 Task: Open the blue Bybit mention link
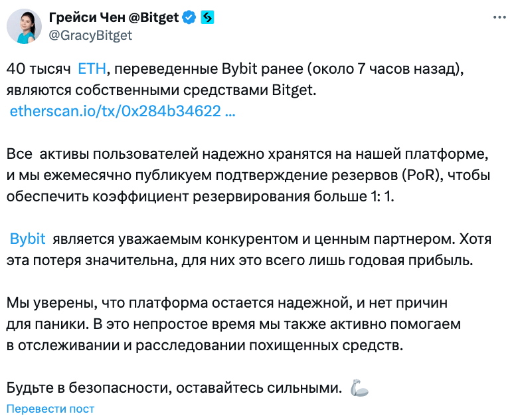[x=27, y=239]
